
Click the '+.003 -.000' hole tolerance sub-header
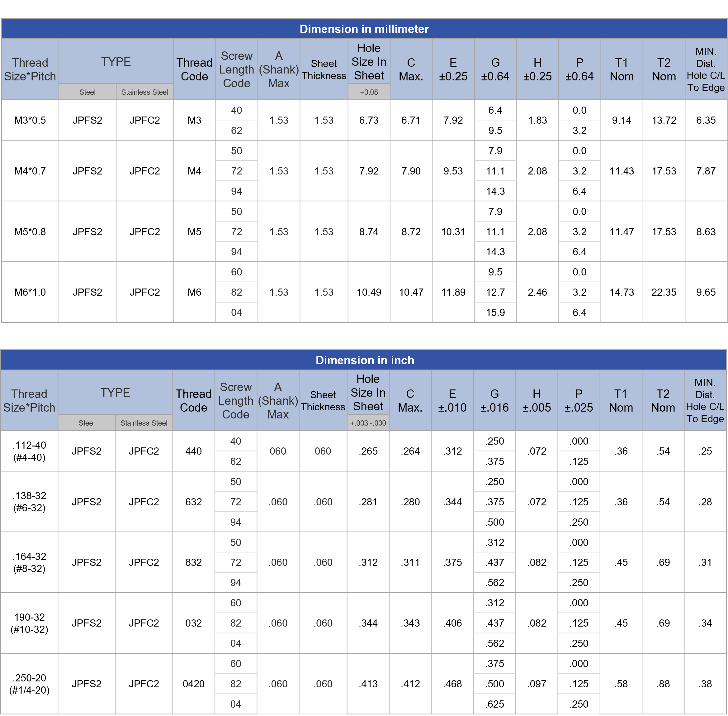[368, 423]
